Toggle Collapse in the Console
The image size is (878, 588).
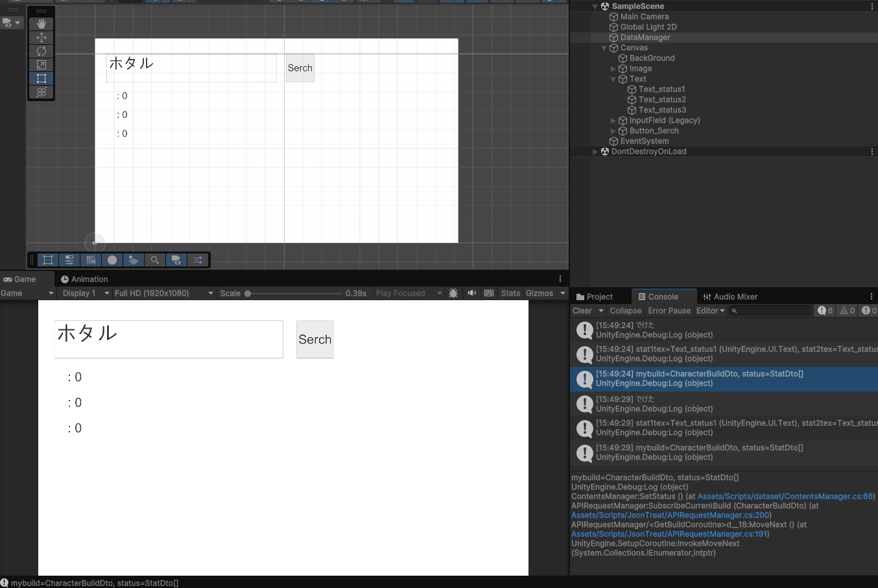(x=625, y=311)
